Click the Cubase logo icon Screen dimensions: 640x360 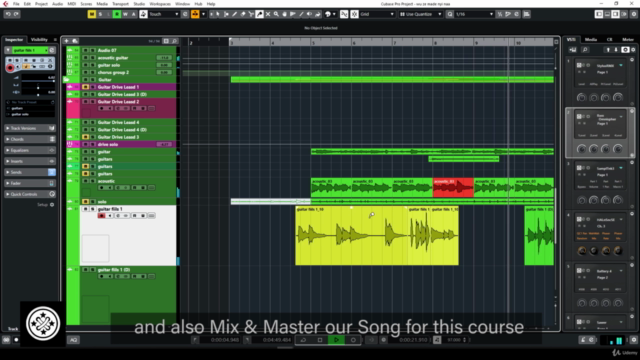(x=5, y=4)
